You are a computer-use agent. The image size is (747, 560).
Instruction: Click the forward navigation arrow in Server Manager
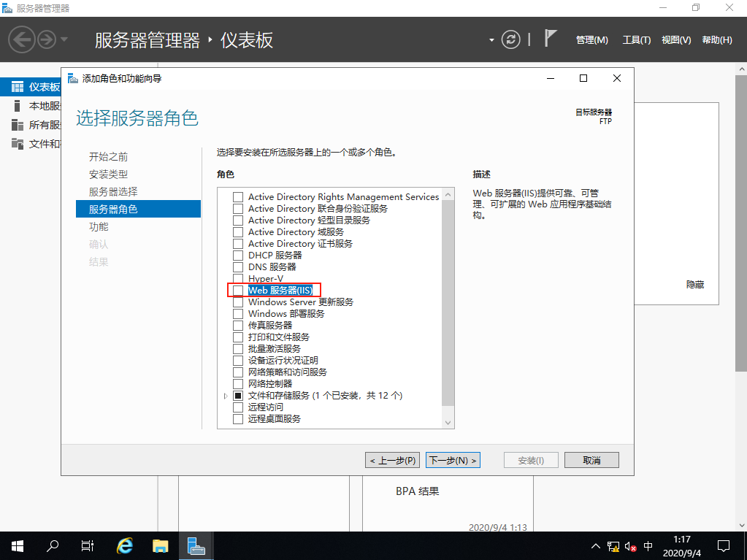(x=47, y=39)
